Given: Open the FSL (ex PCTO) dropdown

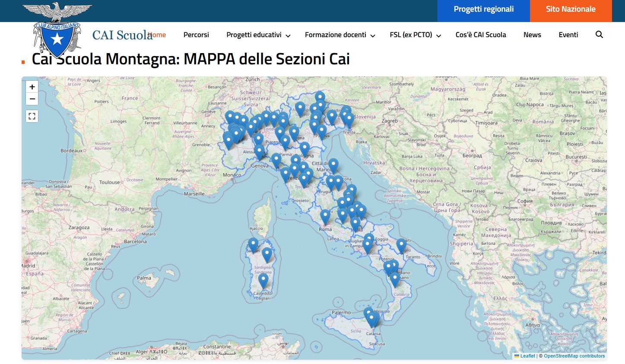Looking at the screenshot, I should click(x=415, y=35).
